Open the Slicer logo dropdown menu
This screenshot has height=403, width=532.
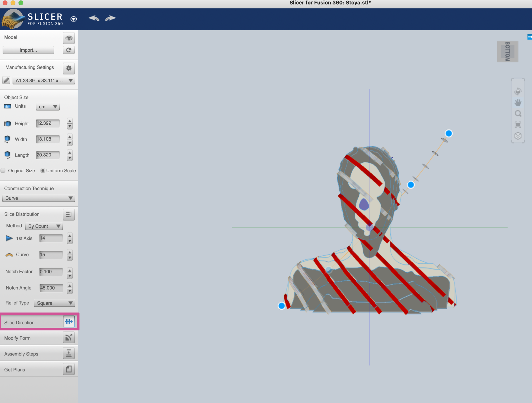74,19
